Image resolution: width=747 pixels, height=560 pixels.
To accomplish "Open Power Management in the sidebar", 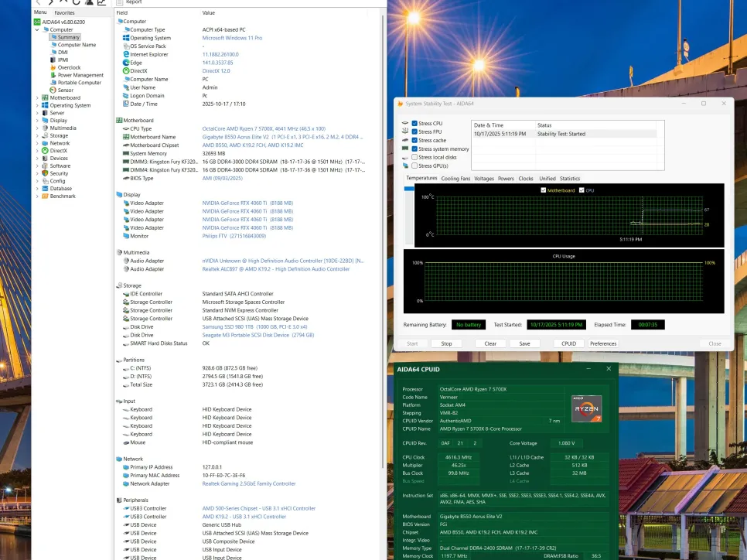I will [80, 75].
